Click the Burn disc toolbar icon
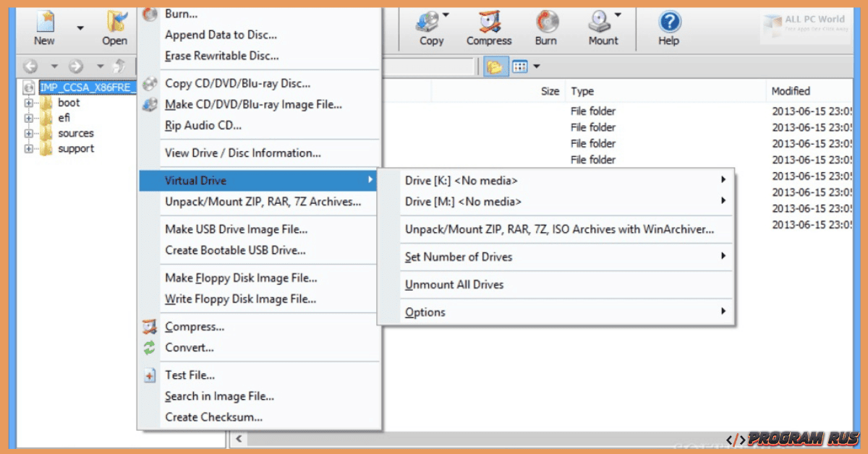This screenshot has height=454, width=868. [546, 27]
